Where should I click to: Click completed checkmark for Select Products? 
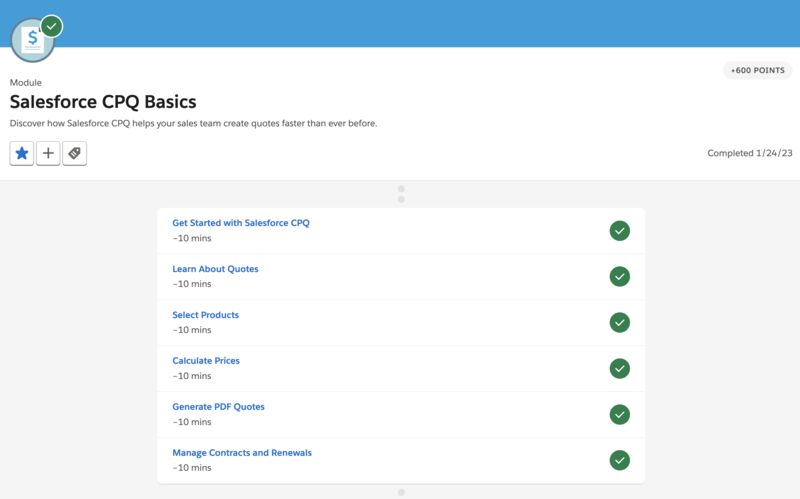coord(619,322)
